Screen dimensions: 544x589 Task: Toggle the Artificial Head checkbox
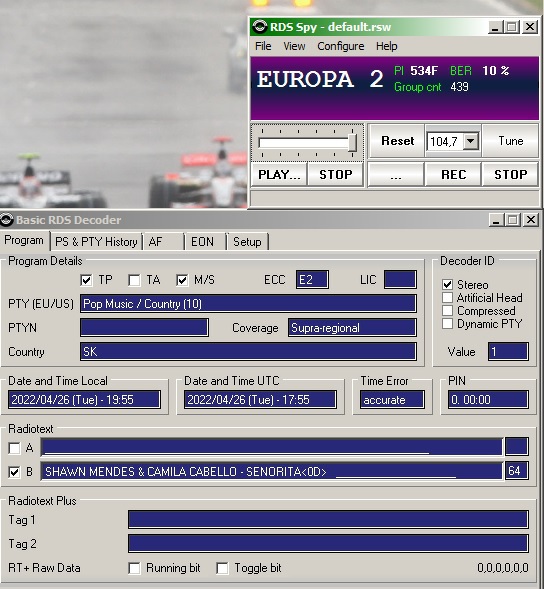[447, 297]
